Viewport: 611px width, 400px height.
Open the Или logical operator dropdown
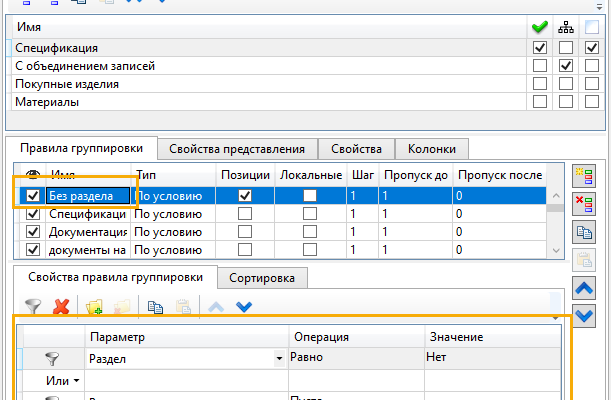pyautogui.click(x=76, y=381)
